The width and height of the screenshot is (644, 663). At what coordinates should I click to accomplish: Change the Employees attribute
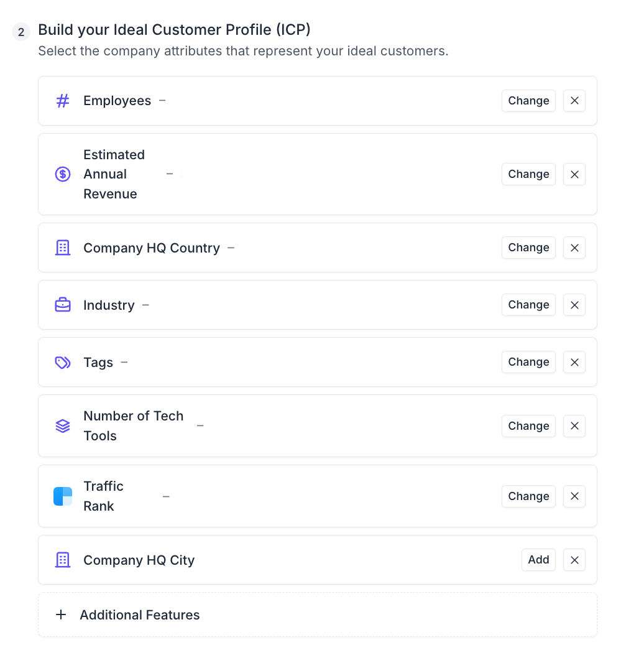(528, 101)
